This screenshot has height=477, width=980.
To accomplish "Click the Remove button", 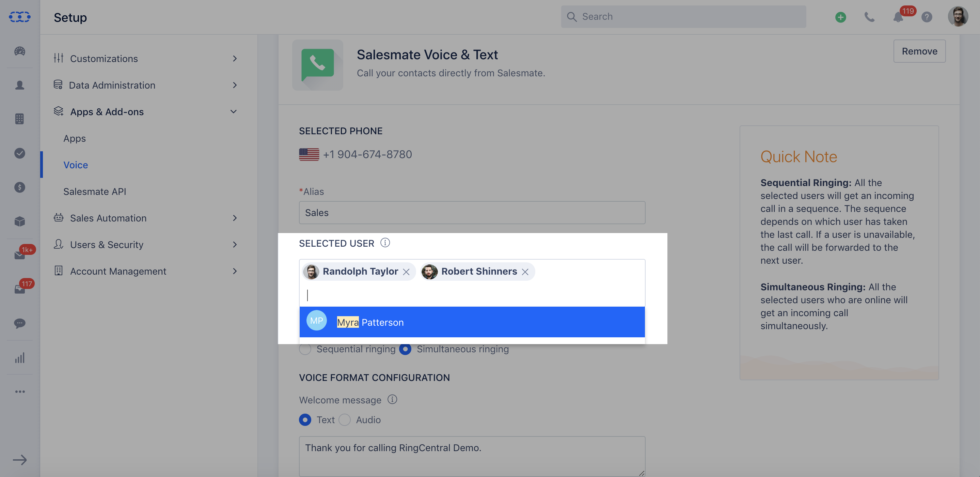I will 919,51.
